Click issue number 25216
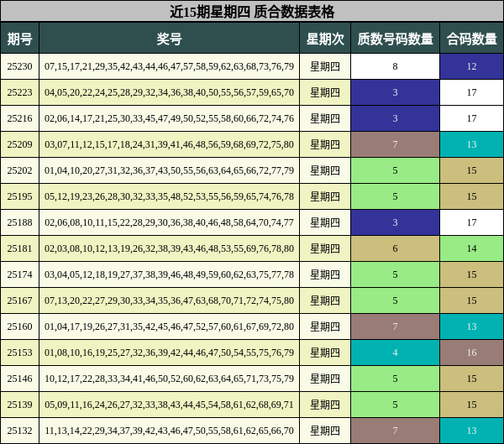This screenshot has height=444, width=504. pyautogui.click(x=19, y=118)
